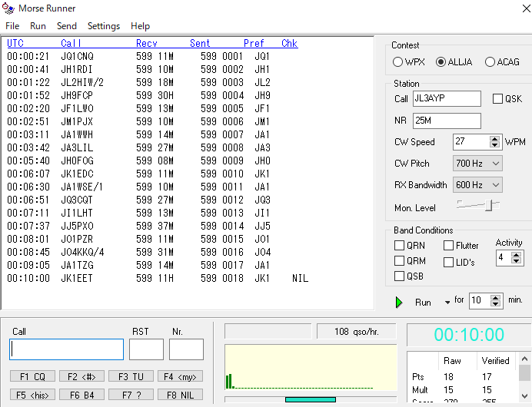Click the bandscope waterfall display
Screen dimensions: 532x407
pyautogui.click(x=311, y=368)
